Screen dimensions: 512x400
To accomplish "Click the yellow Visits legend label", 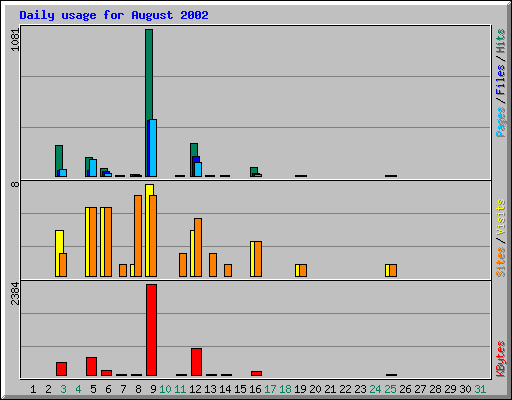I will pos(501,218).
